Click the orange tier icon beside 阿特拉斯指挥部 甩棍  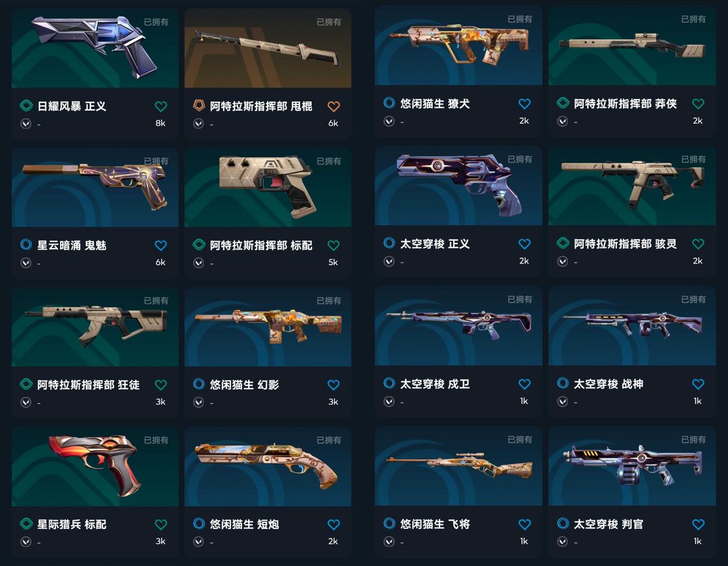(x=199, y=106)
